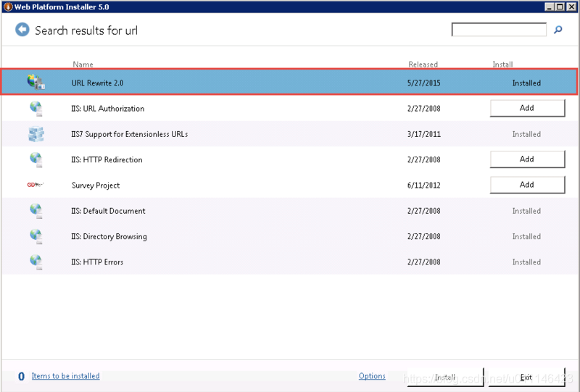Viewport: 580px width, 392px height.
Task: Select the URL Rewrite 2.0 row
Action: click(x=254, y=83)
